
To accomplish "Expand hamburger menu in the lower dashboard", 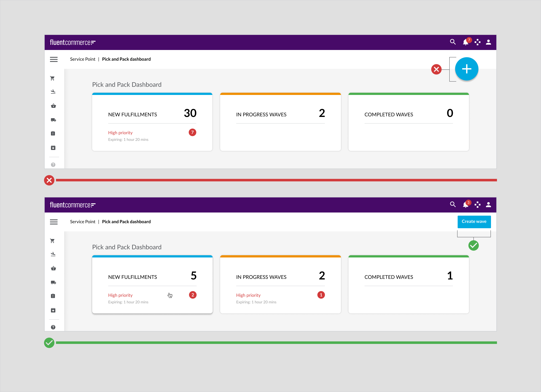I will pyautogui.click(x=54, y=222).
